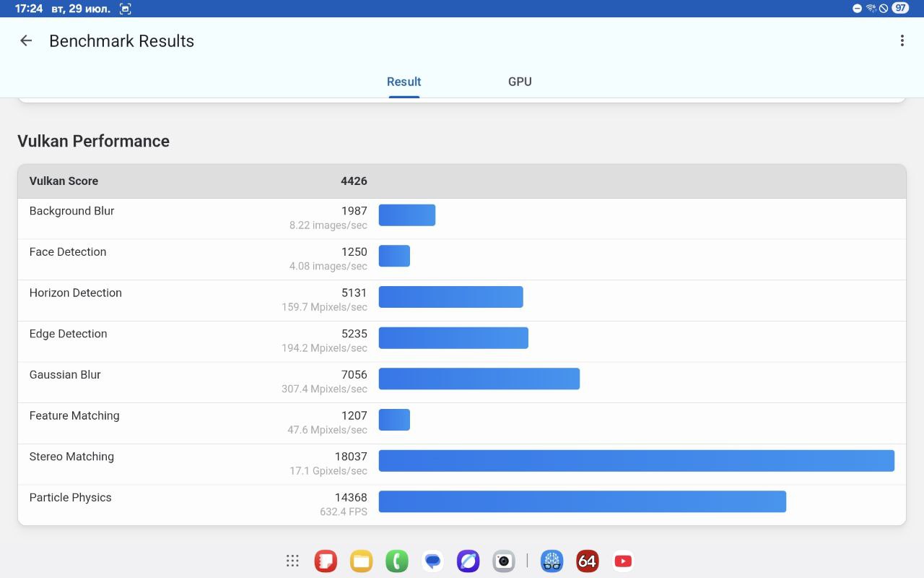Tap the Wi-Fi status icon
The width and height of the screenshot is (924, 578).
coord(871,9)
